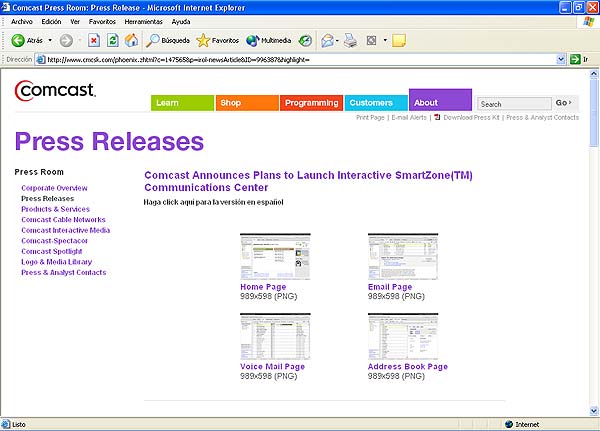Refresh the page with the toolbar icon
The height and width of the screenshot is (431, 600).
(113, 41)
